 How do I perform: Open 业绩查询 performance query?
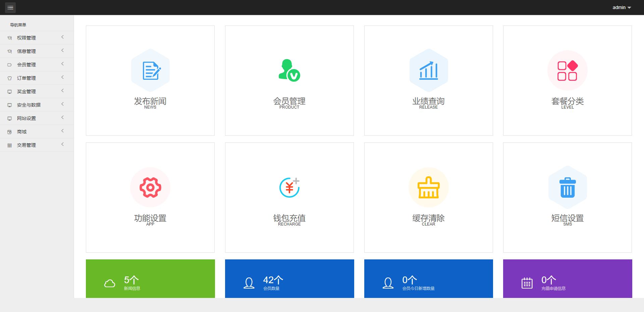point(428,70)
